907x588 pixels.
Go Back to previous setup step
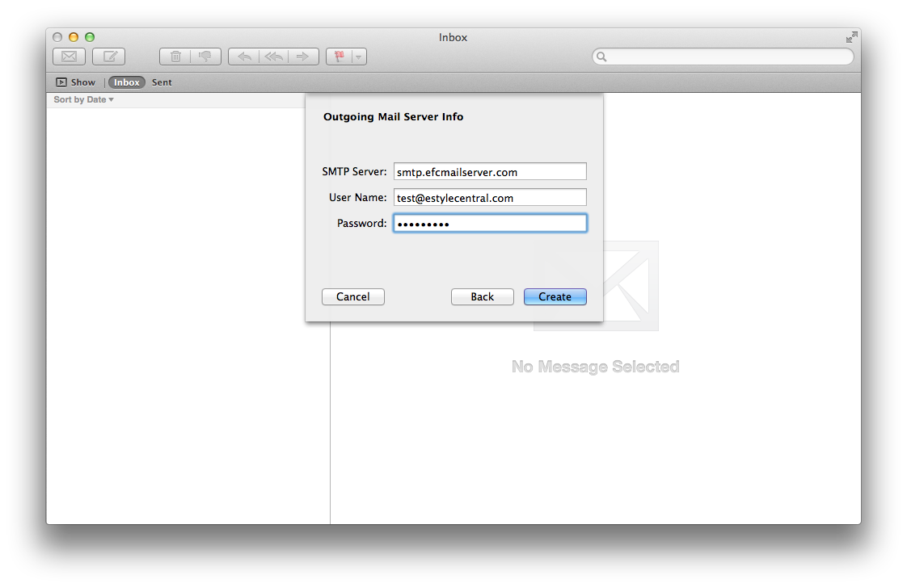[x=482, y=296]
